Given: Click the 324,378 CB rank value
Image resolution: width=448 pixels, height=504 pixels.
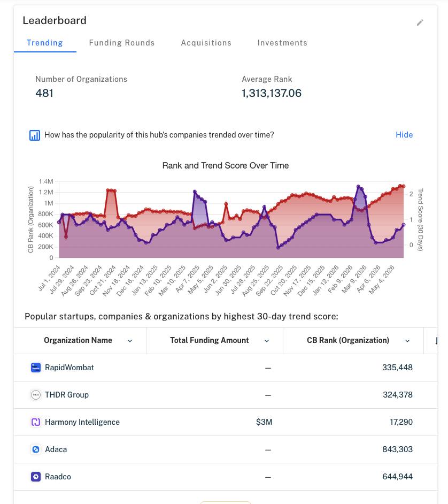Looking at the screenshot, I should pyautogui.click(x=398, y=395).
